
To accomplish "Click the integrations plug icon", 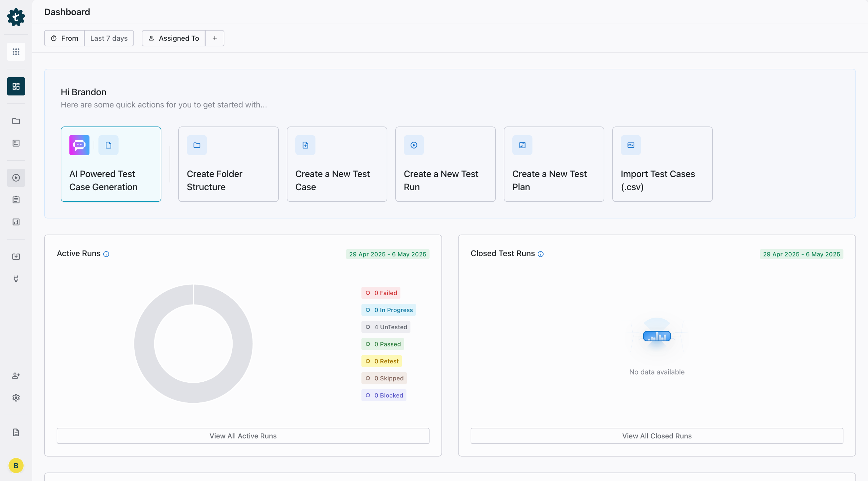I will (16, 279).
